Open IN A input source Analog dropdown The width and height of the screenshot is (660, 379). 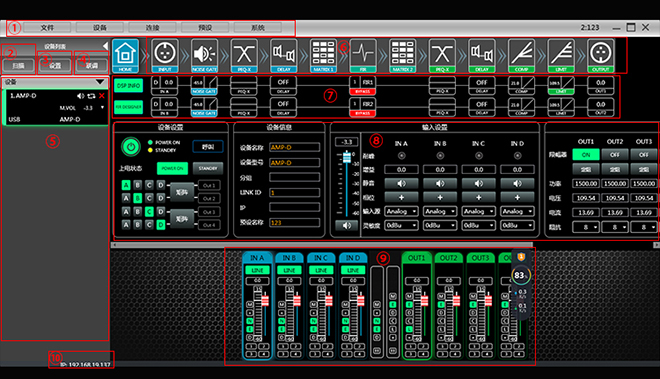[x=402, y=211]
